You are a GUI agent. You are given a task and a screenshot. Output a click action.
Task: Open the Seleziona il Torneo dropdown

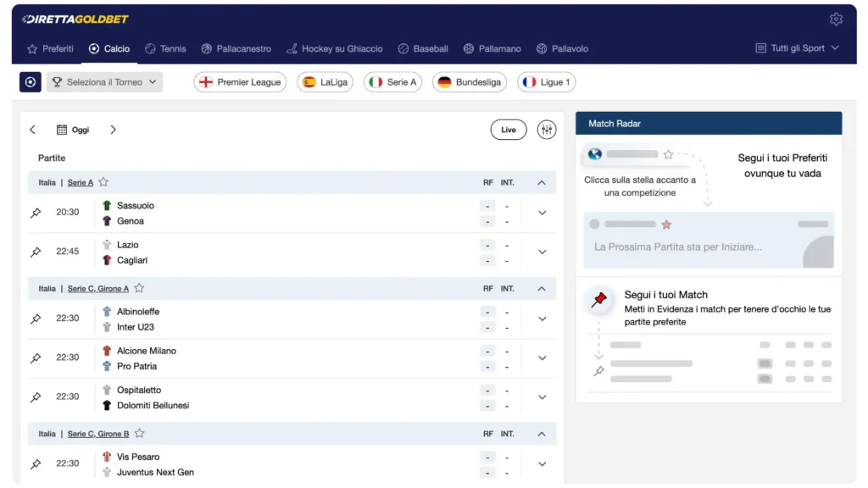point(104,81)
